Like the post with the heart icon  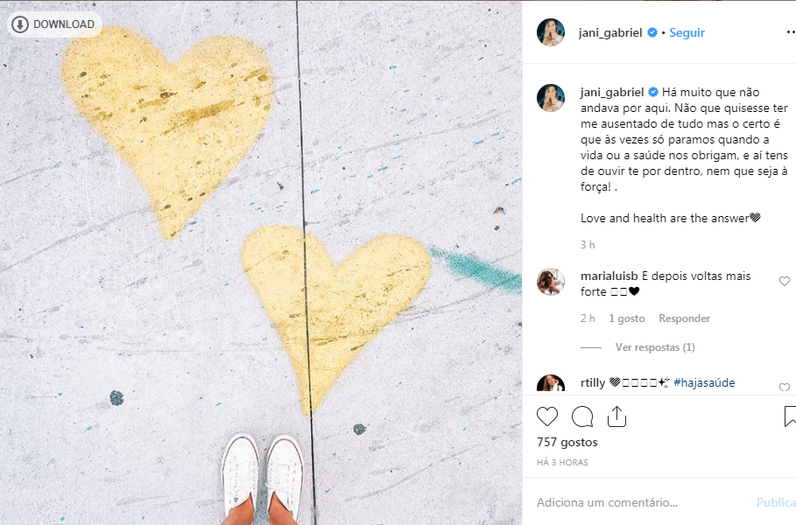(547, 417)
